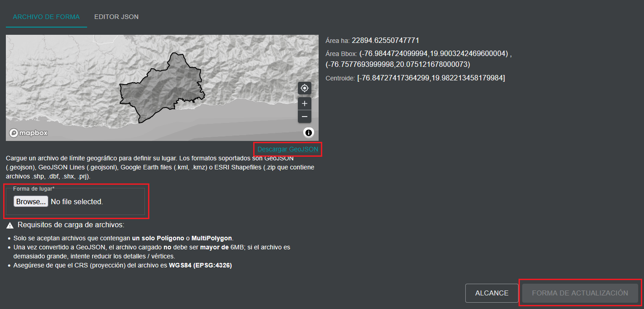Zoom in with the map plus button
This screenshot has width=644, height=309.
(x=305, y=103)
